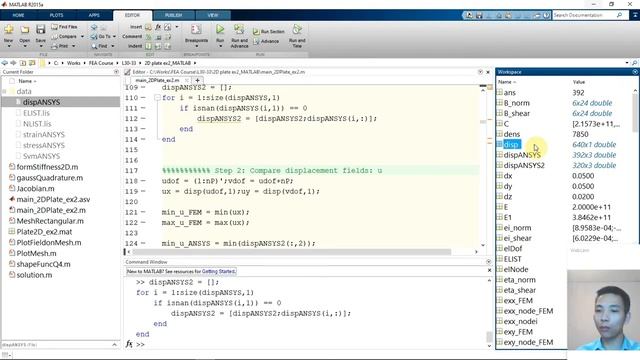Select gaussQuadrature.m file
This screenshot has width=640, height=360.
[x=50, y=178]
